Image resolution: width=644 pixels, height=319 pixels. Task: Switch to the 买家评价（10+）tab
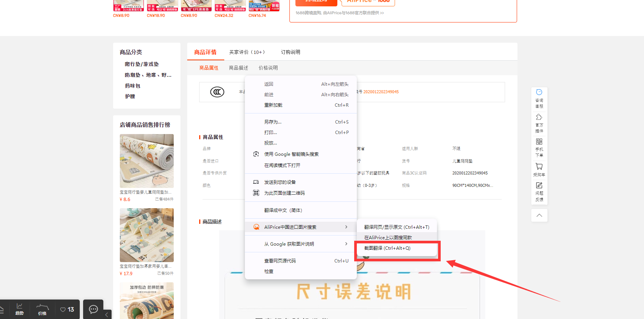[x=247, y=52]
